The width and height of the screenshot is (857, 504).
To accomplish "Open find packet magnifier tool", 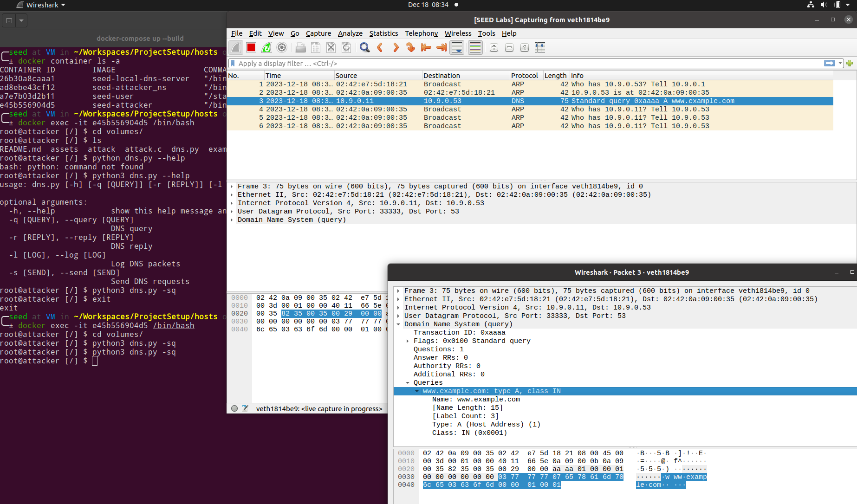I will tap(365, 47).
